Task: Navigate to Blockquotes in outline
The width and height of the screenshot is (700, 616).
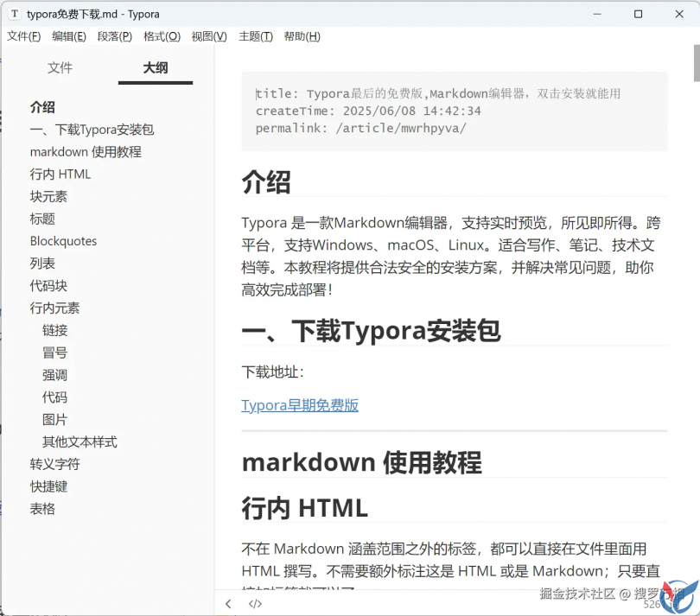Action: (63, 241)
